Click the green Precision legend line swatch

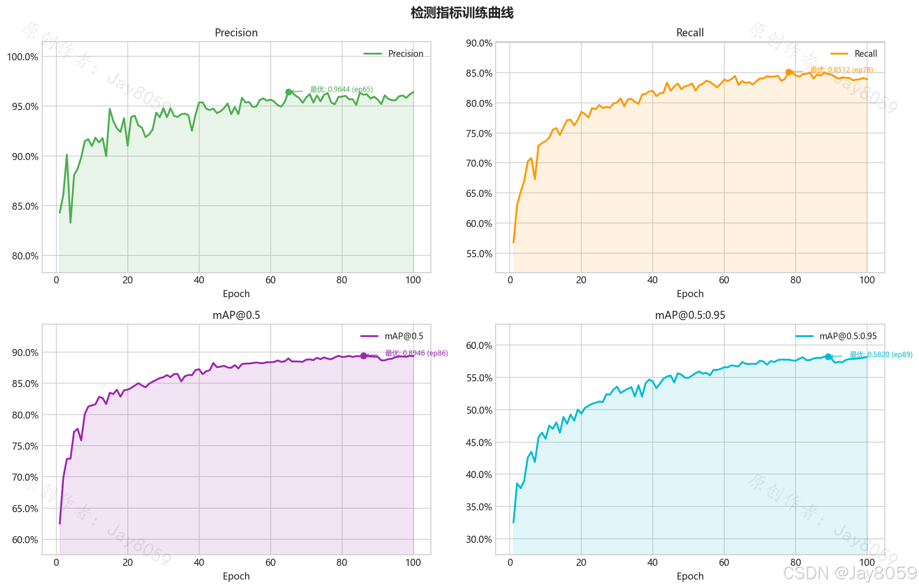click(372, 54)
